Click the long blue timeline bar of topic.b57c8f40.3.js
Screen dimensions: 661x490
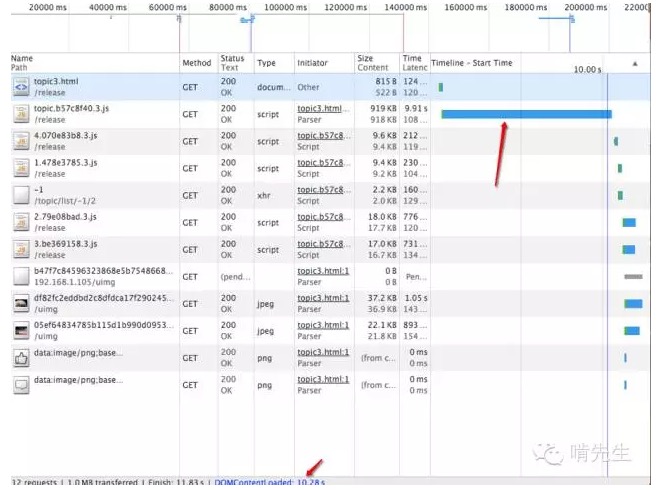pos(527,114)
